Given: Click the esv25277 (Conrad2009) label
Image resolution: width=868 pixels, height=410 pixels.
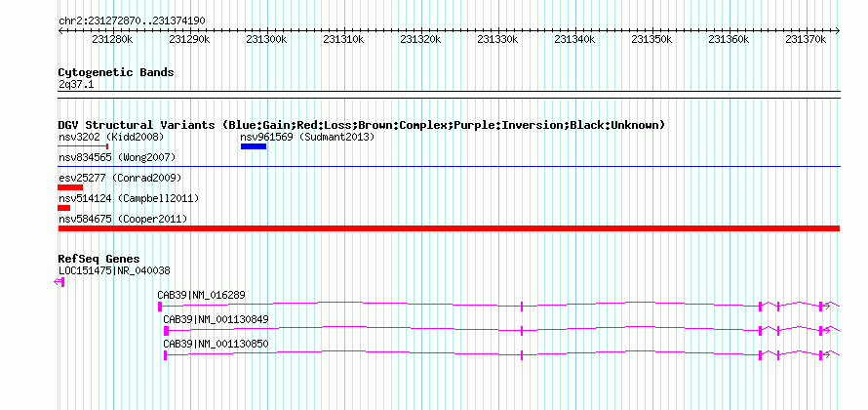Looking at the screenshot, I should tap(120, 178).
